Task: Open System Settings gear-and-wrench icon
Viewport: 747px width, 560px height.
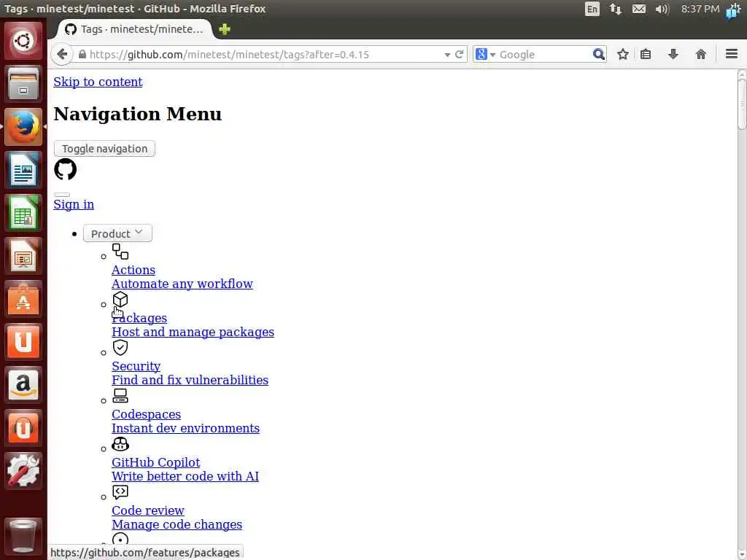Action: pos(23,470)
